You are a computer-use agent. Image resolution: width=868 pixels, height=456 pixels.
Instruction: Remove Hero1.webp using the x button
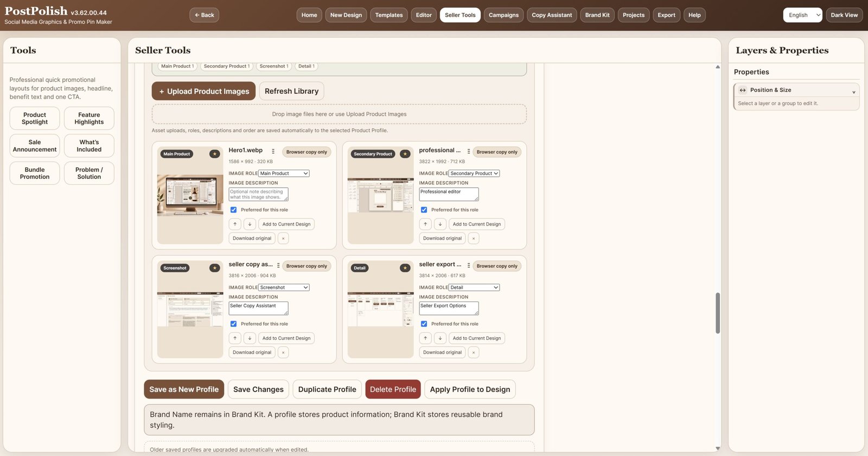click(283, 239)
